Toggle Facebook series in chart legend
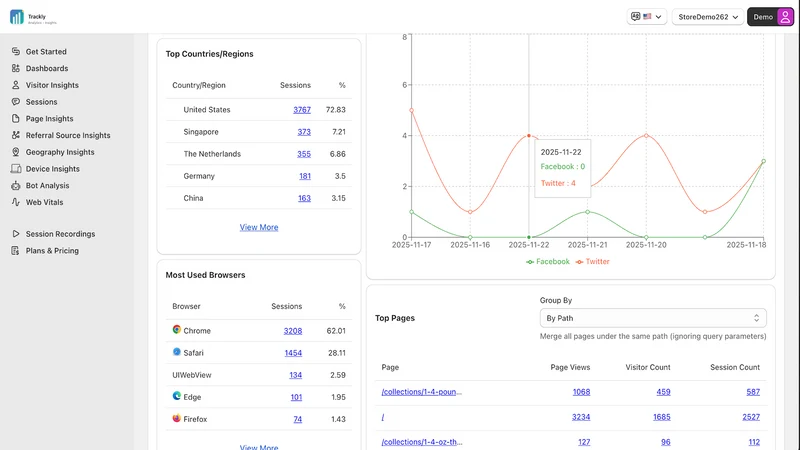Screen dimensions: 800x450 [x=547, y=262]
